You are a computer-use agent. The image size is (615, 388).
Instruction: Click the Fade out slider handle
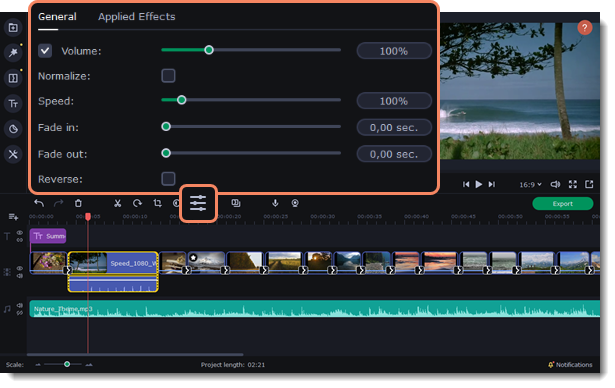(166, 153)
